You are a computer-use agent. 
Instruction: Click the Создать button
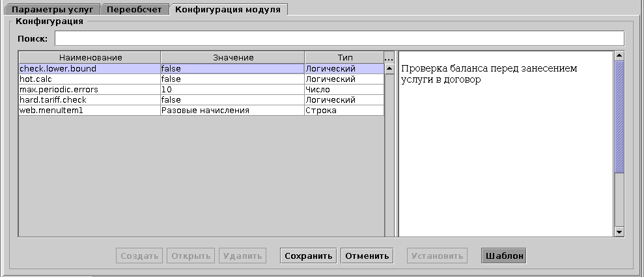(x=139, y=256)
